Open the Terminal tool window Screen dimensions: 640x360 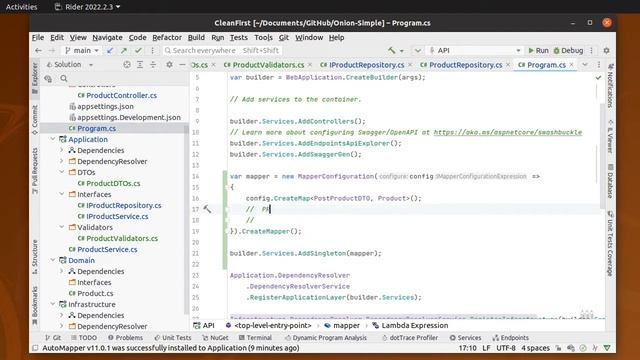tap(255, 338)
